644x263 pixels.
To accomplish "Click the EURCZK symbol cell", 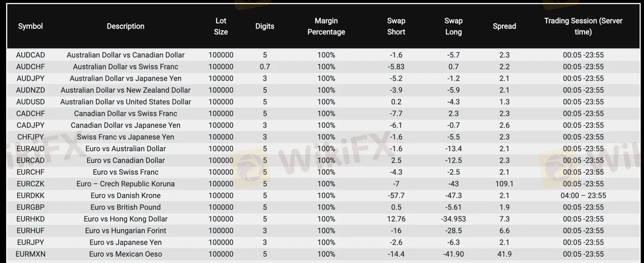I will 30,184.
